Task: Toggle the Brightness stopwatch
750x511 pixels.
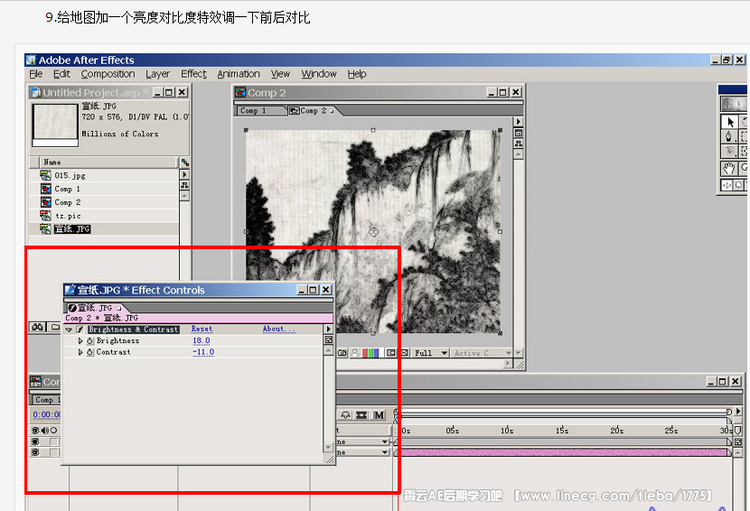Action: (x=90, y=341)
